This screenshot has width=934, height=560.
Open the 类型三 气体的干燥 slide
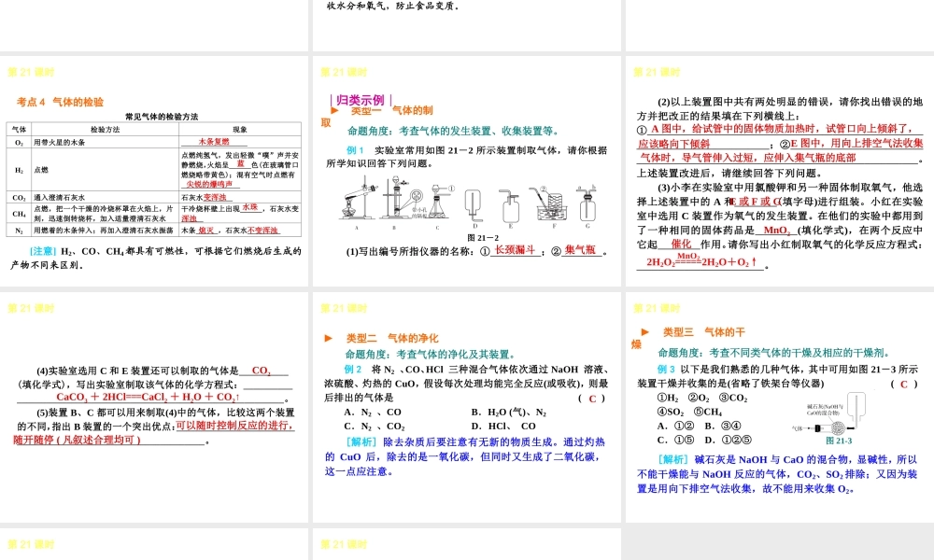(x=780, y=407)
